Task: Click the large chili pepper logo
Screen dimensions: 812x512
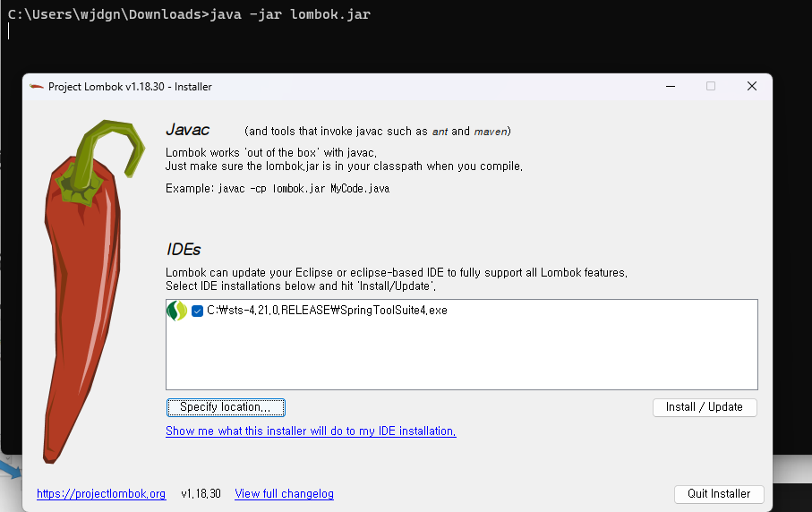Action: coord(95,292)
